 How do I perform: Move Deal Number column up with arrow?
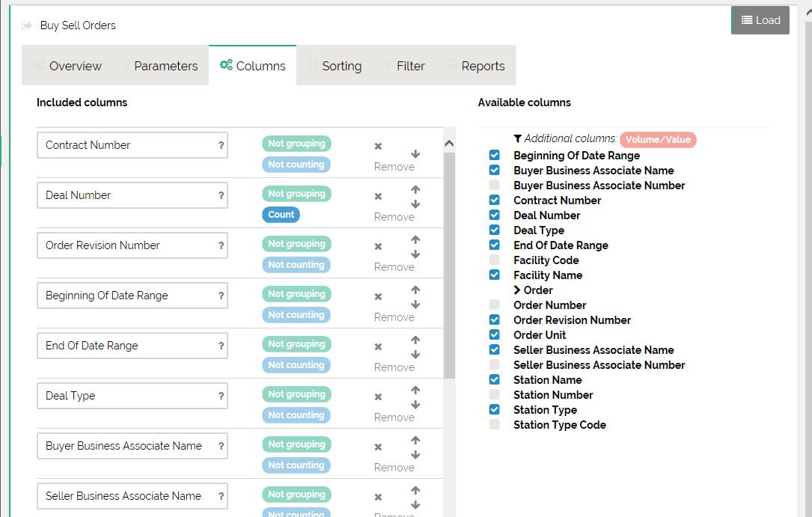tap(415, 190)
